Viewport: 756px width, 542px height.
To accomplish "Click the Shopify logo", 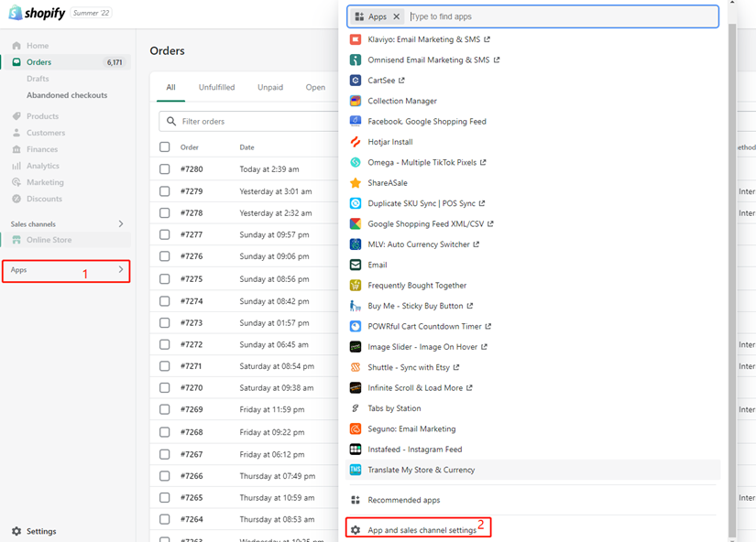I will click(x=37, y=13).
